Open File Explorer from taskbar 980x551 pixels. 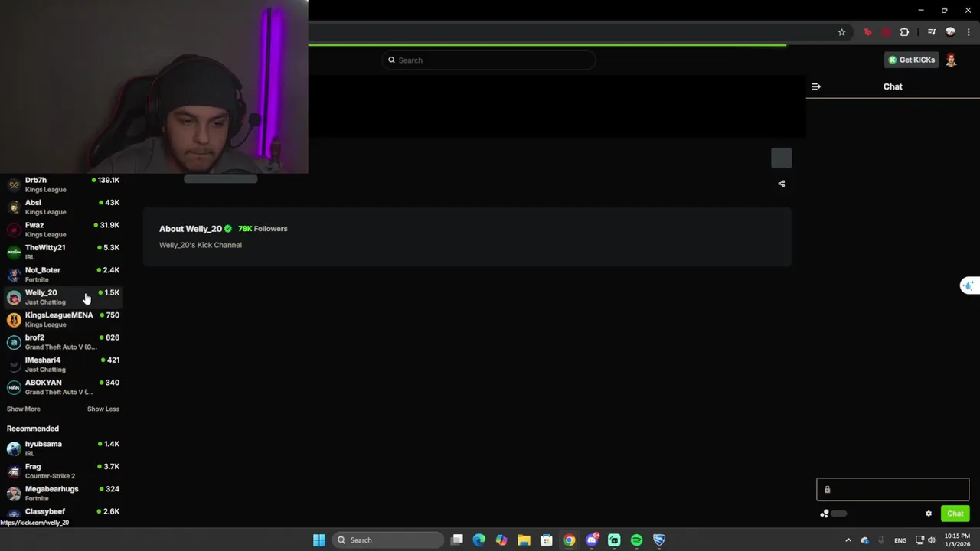pyautogui.click(x=524, y=540)
